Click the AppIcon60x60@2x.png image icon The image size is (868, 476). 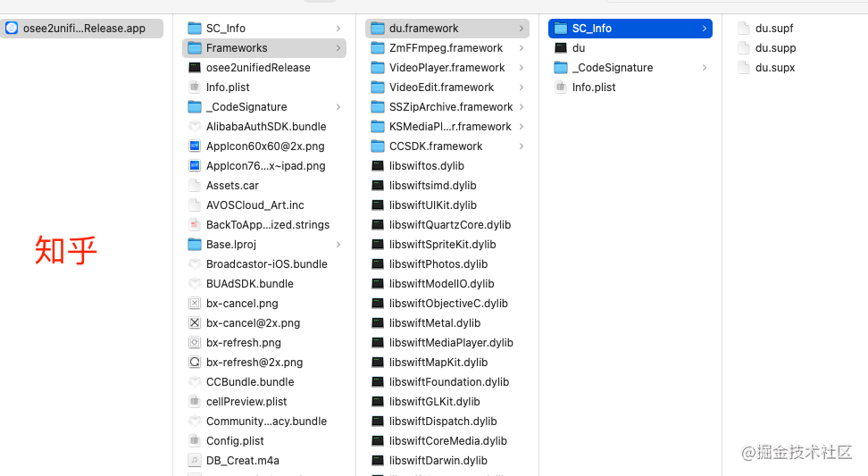195,146
